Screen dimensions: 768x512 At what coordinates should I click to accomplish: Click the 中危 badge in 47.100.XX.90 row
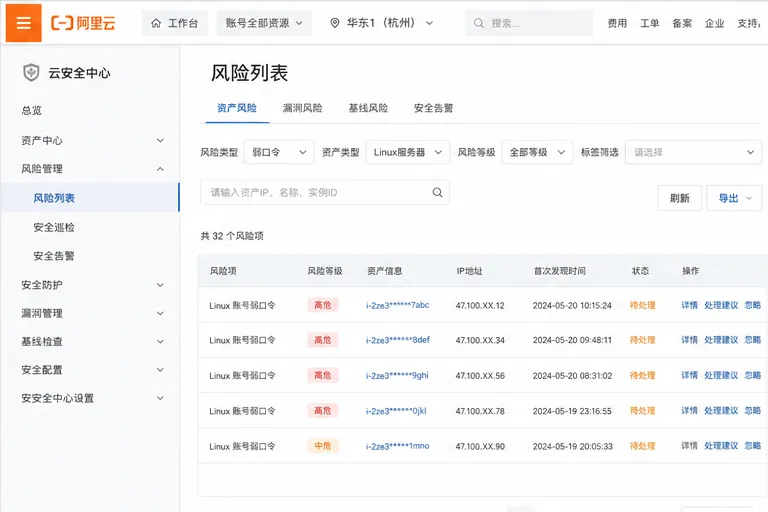pos(323,446)
